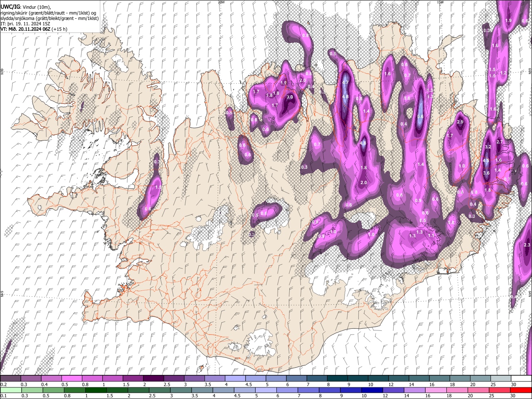The image size is (532, 399).
Task: Select the 3.0 snowfall value label
Action: coord(290,97)
